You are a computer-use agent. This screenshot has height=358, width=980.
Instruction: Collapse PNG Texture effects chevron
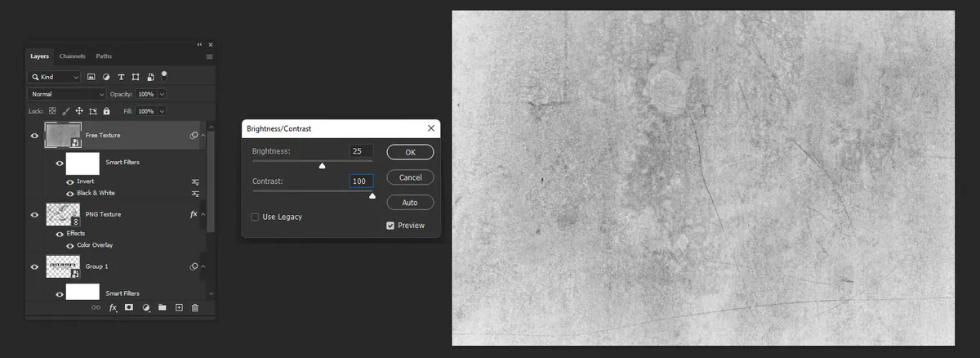point(203,215)
